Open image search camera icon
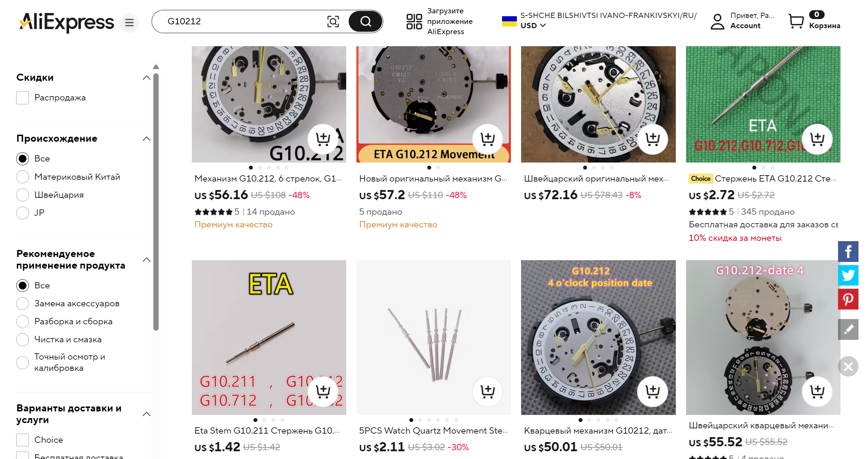Viewport: 868px width, 459px height. pyautogui.click(x=333, y=22)
